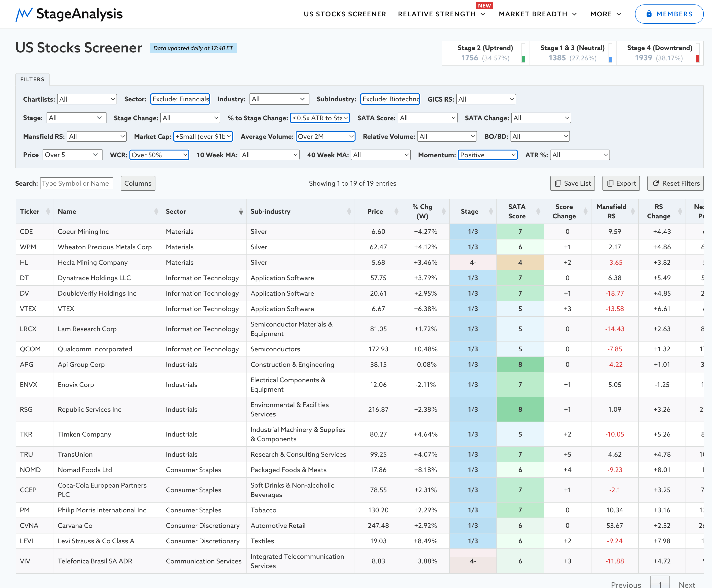Viewport: 712px width, 588px height.
Task: Click the Save List button
Action: click(x=573, y=183)
